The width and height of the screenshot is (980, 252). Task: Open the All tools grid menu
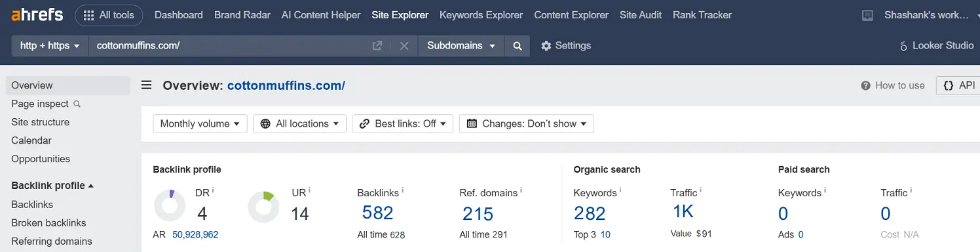pos(109,15)
